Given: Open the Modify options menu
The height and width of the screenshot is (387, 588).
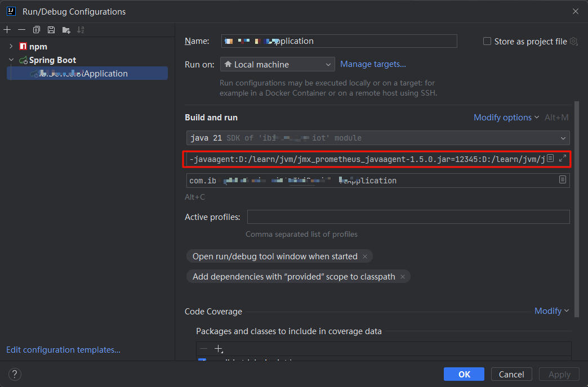Looking at the screenshot, I should 506,118.
